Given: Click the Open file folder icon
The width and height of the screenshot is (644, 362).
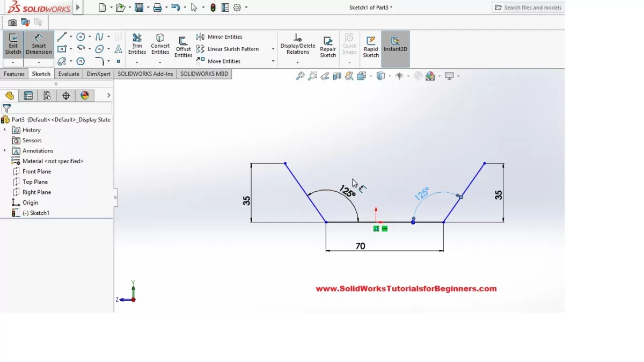Looking at the screenshot, I should 121,8.
